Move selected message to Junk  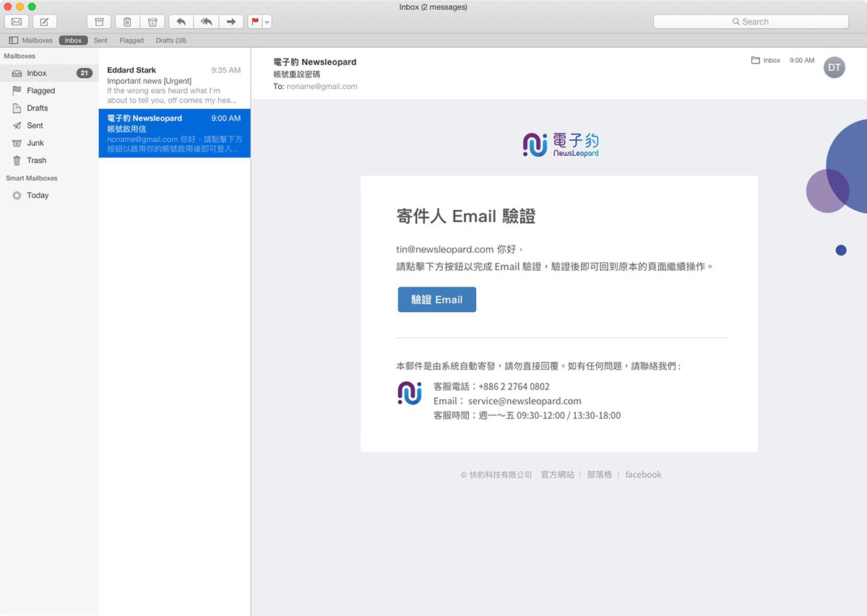pyautogui.click(x=152, y=22)
